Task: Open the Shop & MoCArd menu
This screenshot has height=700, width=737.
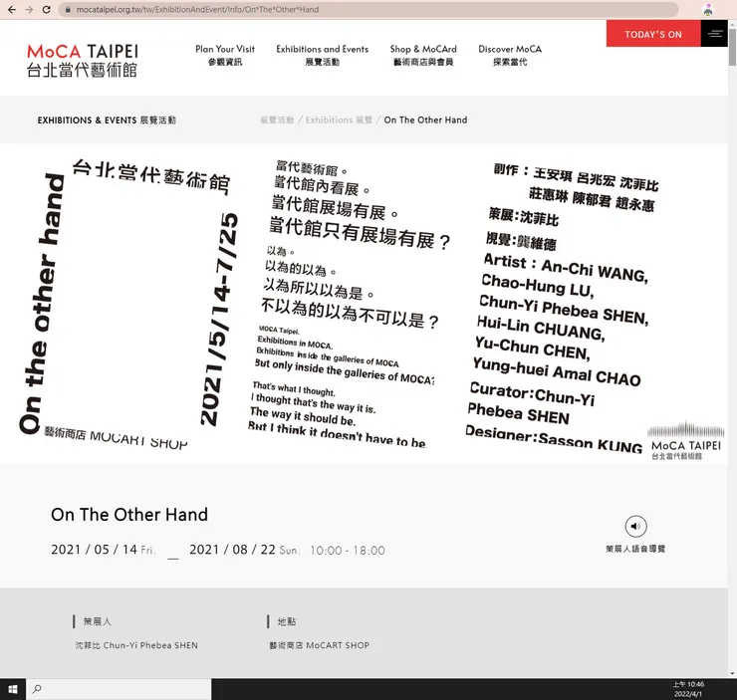Action: tap(423, 55)
